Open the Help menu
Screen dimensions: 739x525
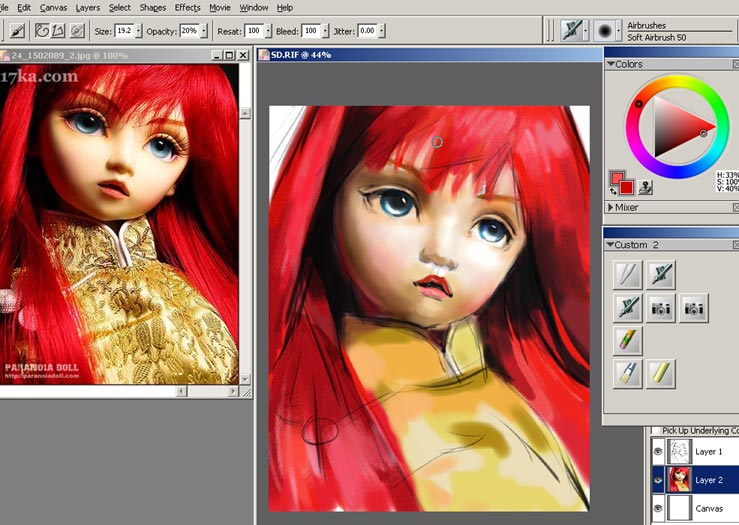pos(285,8)
